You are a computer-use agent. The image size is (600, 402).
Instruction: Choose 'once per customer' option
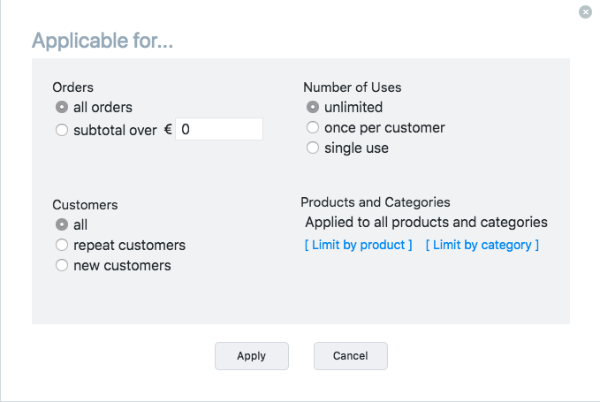313,128
